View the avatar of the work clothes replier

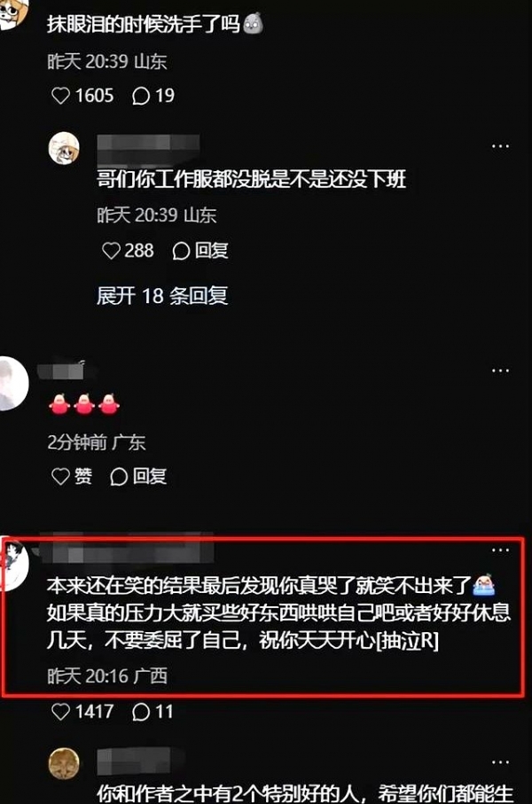point(64,148)
